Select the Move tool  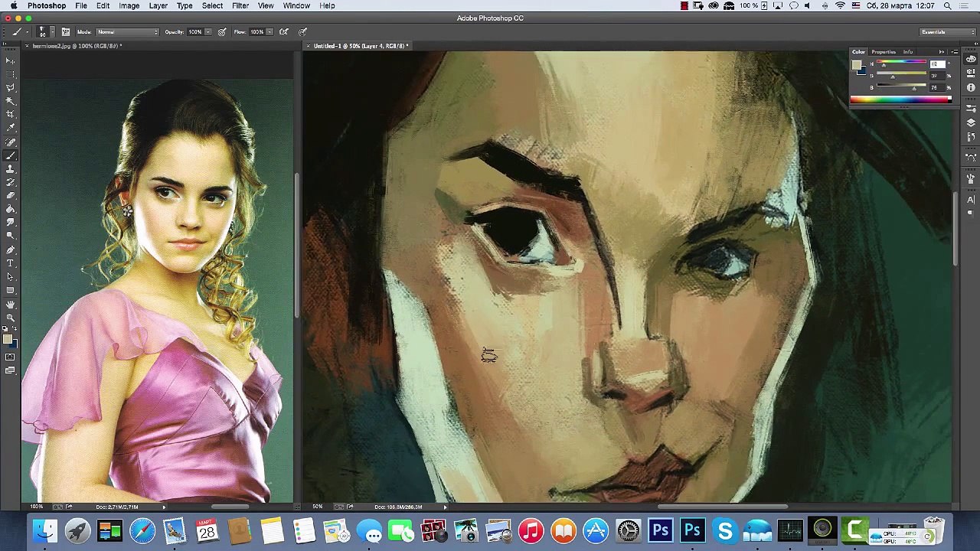10,60
